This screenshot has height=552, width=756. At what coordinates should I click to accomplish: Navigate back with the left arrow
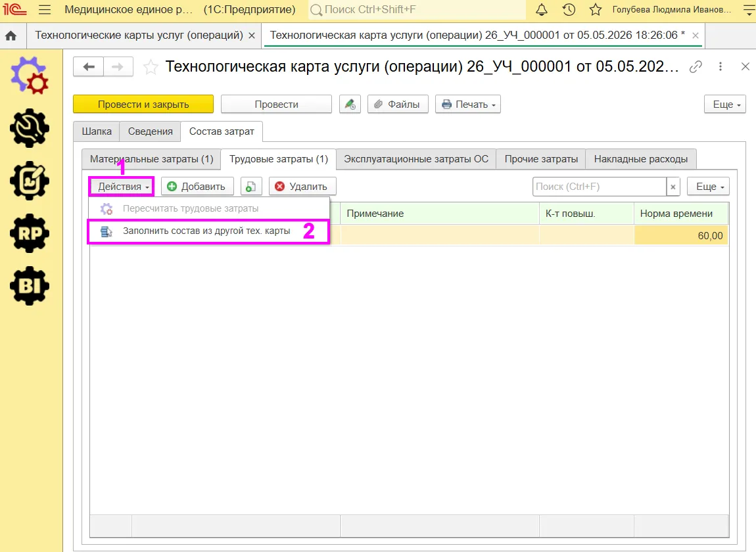88,67
